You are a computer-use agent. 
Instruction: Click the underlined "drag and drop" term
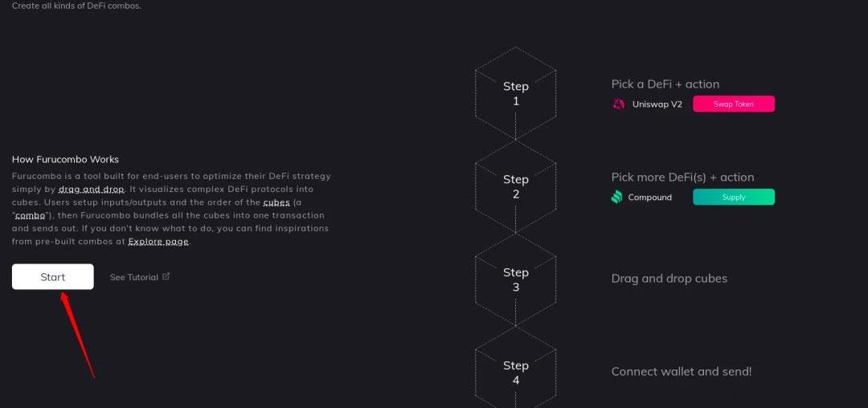pos(91,190)
